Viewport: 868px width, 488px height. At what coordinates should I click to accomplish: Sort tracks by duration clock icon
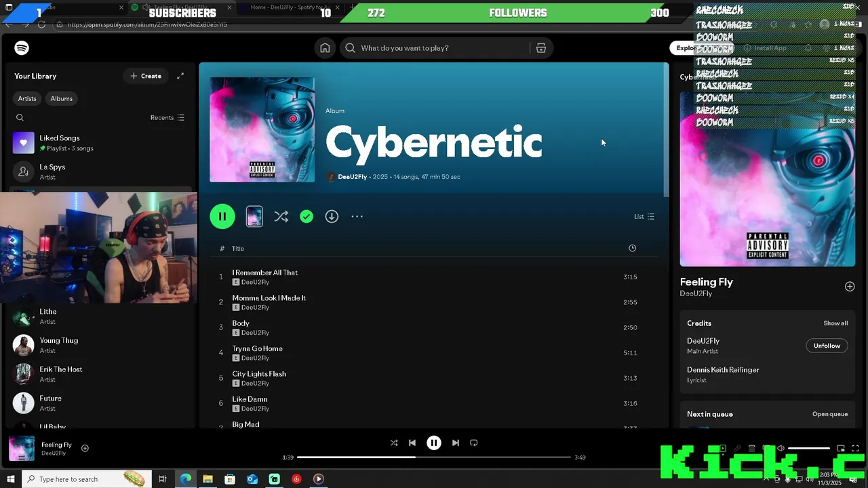[632, 248]
